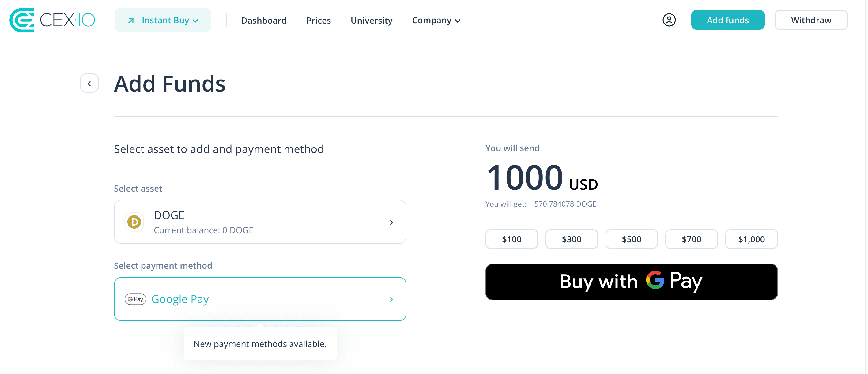Open the user profile icon
This screenshot has height=374, width=868.
click(669, 20)
